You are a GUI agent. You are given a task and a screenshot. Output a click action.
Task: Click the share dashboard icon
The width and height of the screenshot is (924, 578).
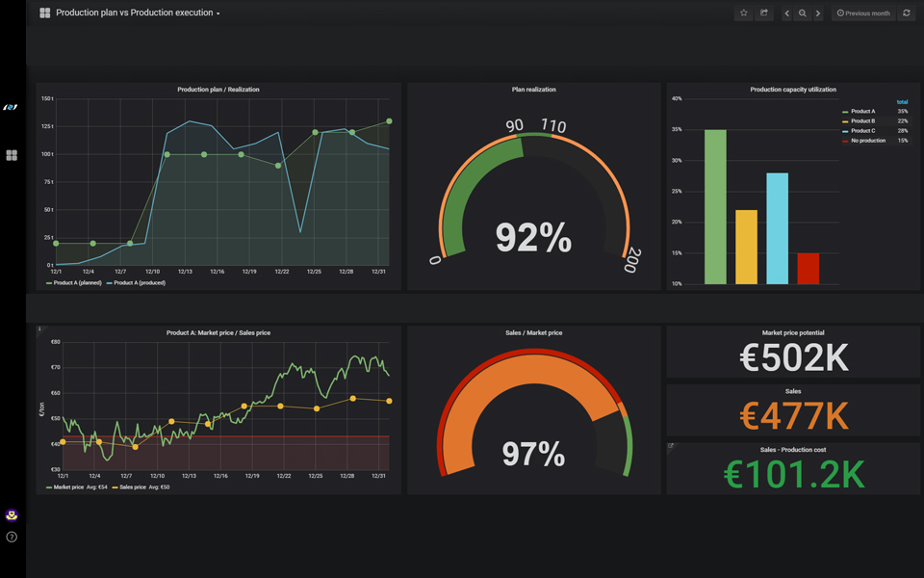(764, 13)
